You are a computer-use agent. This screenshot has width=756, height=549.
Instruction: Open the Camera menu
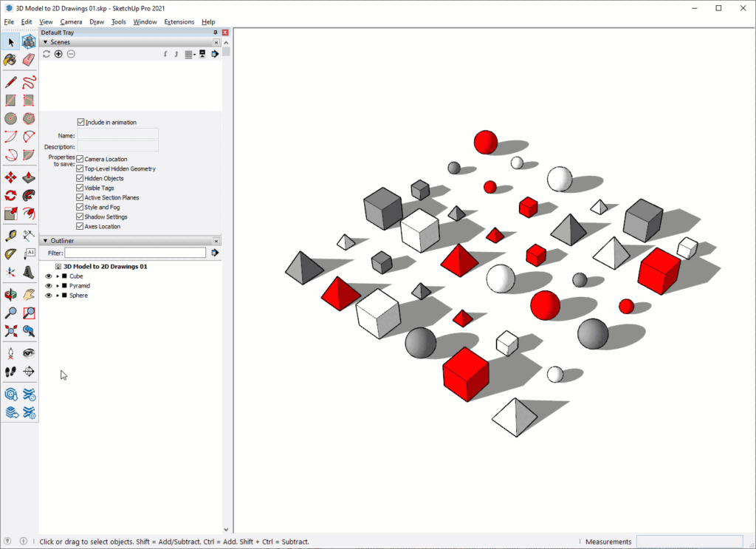tap(69, 21)
